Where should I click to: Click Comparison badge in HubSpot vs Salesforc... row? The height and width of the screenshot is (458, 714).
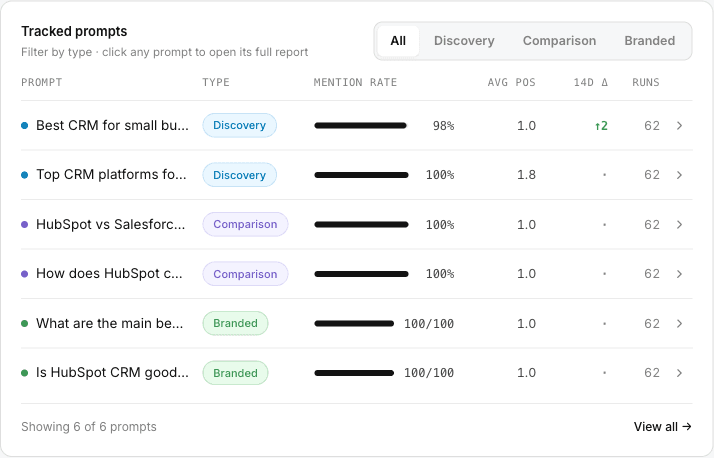click(245, 224)
